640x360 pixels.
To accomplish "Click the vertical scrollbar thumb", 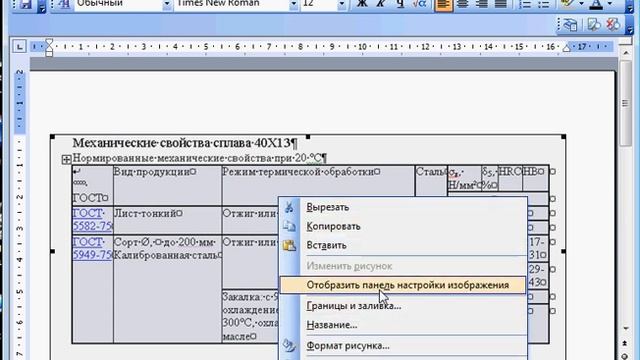I will tap(626, 103).
